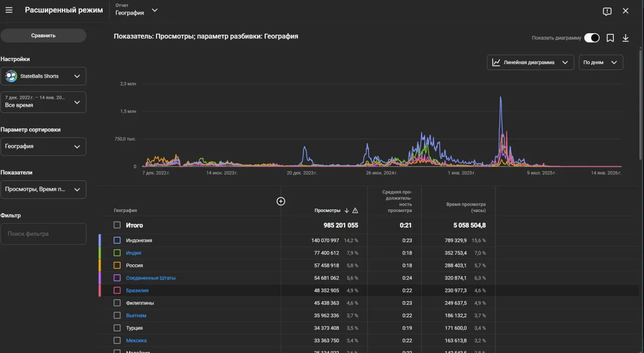Save report with bookmark icon
Image resolution: width=644 pixels, height=353 pixels.
(610, 38)
